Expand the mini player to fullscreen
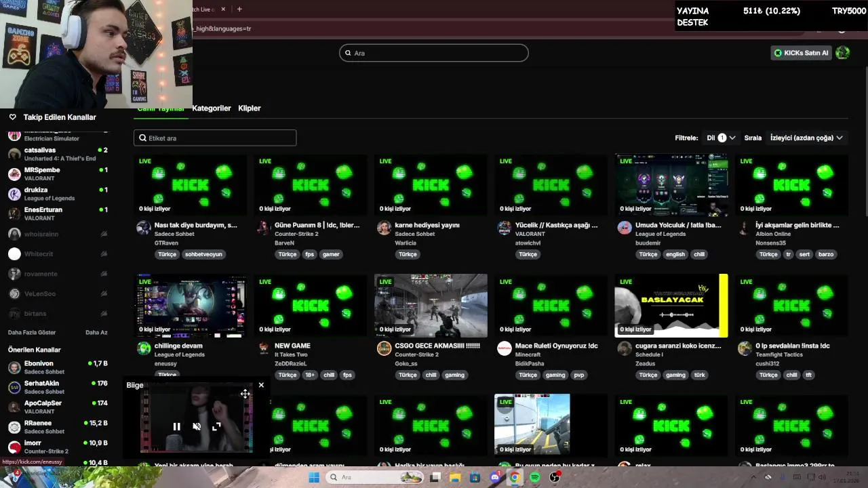This screenshot has width=868, height=488. point(216,426)
